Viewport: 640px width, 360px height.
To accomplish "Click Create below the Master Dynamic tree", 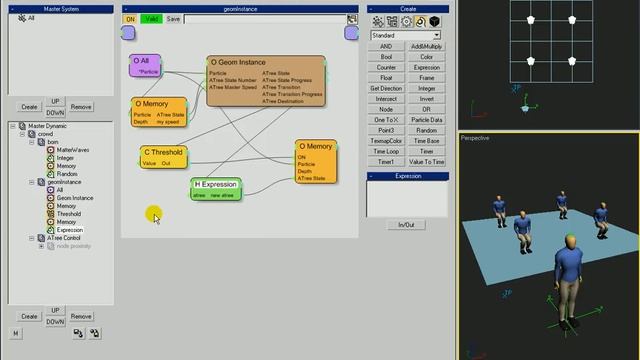I will click(29, 316).
